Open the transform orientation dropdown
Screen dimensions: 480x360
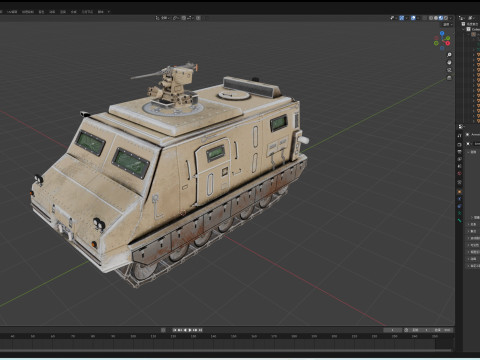[162, 18]
